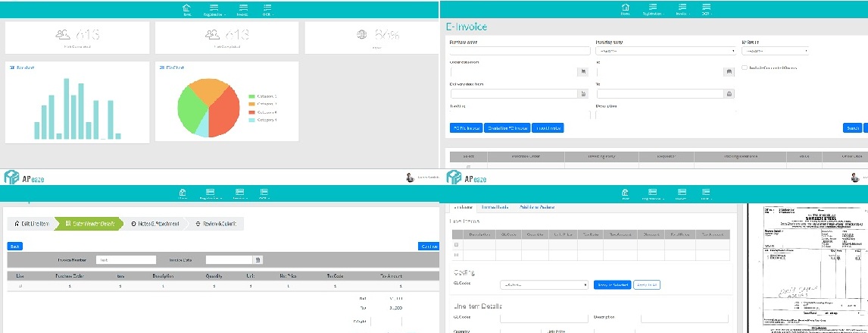
Task: Expand OCR menu in the Line Items panel navbar
Action: point(707,194)
